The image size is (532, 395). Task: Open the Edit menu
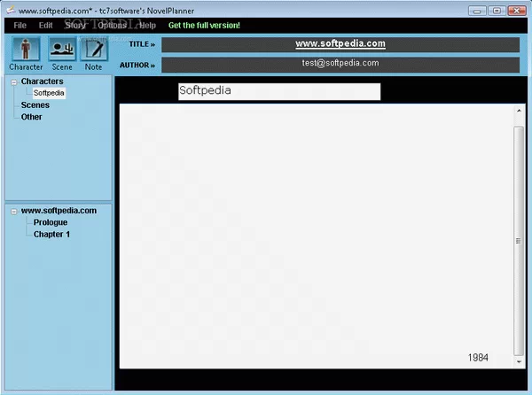tap(45, 26)
